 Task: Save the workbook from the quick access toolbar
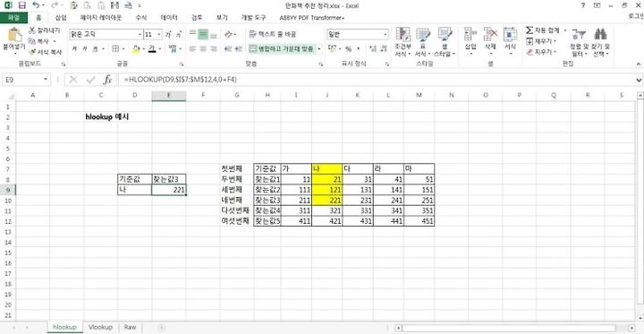click(x=22, y=5)
